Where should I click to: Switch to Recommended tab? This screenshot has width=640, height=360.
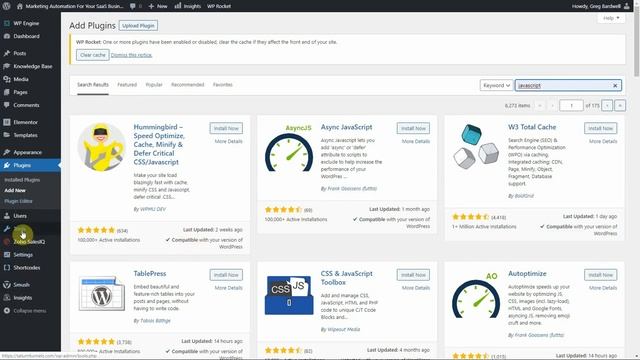pos(187,85)
